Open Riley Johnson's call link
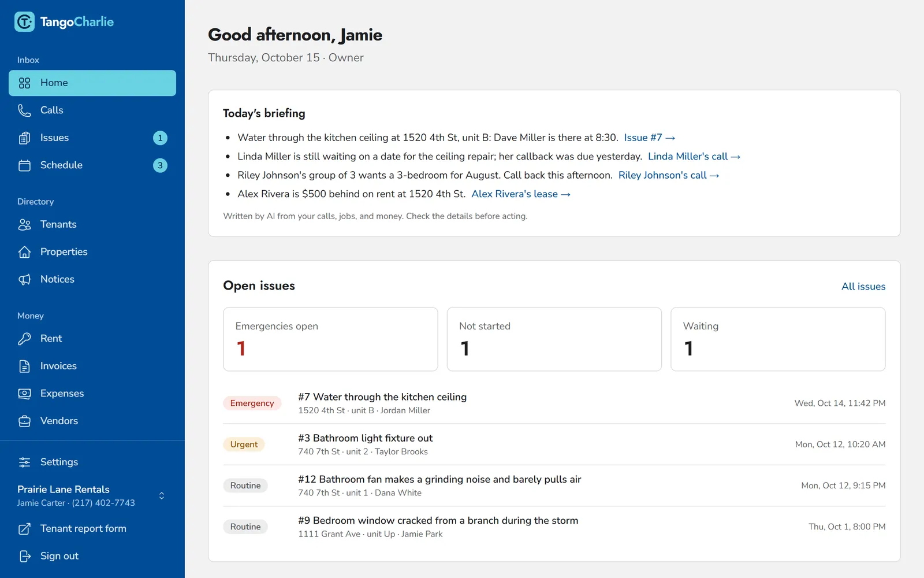Screen dimensions: 924x578 pyautogui.click(x=669, y=175)
